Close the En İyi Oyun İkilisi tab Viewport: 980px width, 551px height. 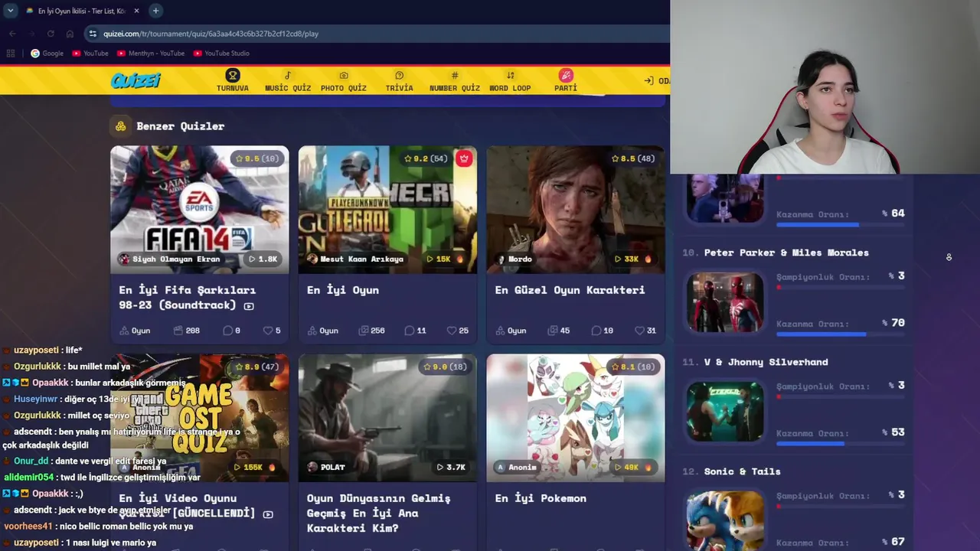tap(136, 11)
